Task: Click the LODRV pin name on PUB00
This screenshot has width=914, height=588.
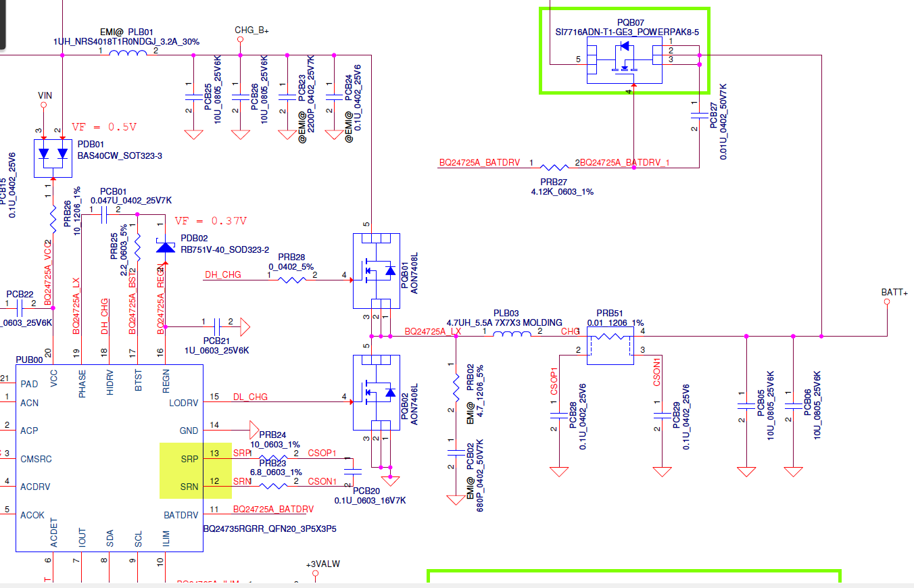Action: tap(183, 403)
